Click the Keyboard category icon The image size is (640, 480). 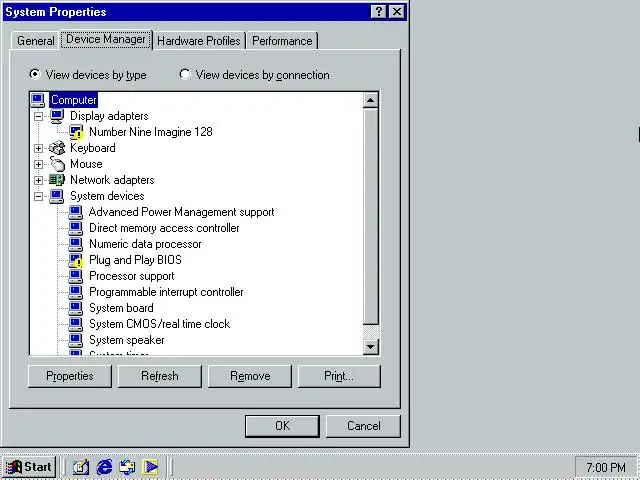(x=57, y=148)
